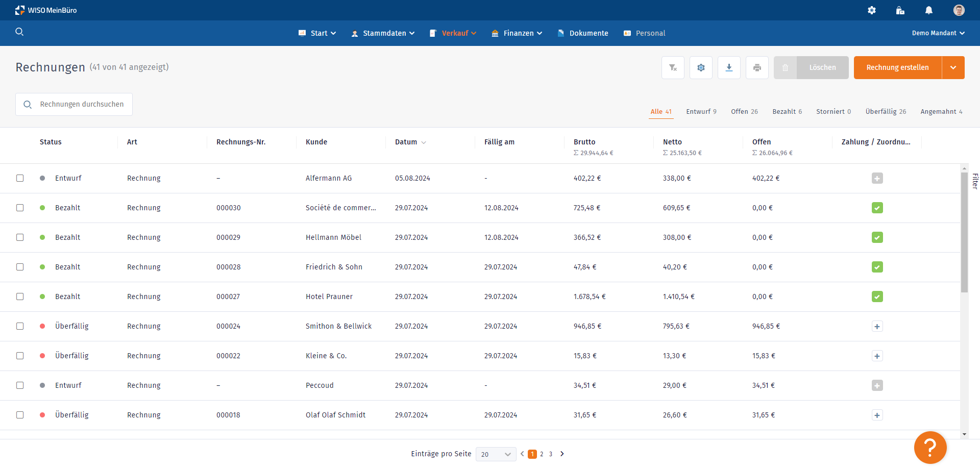Expand the Stammdaten menu
980x469 pixels.
(383, 33)
